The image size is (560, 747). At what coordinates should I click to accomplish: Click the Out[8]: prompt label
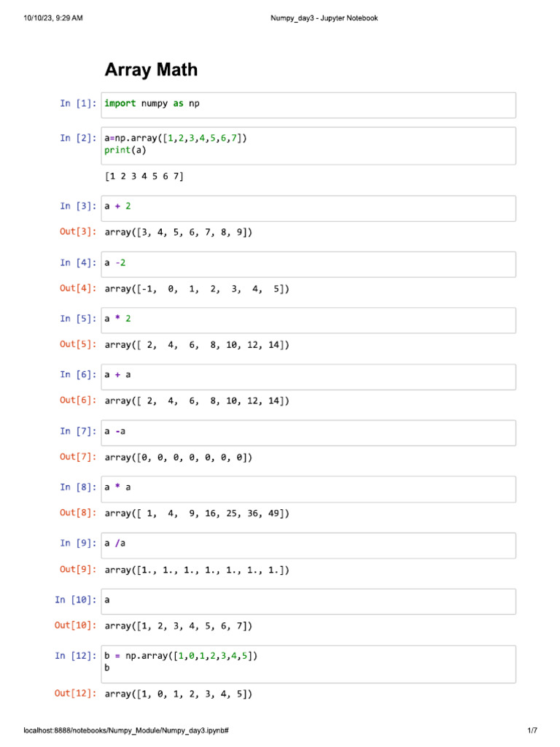tap(78, 513)
